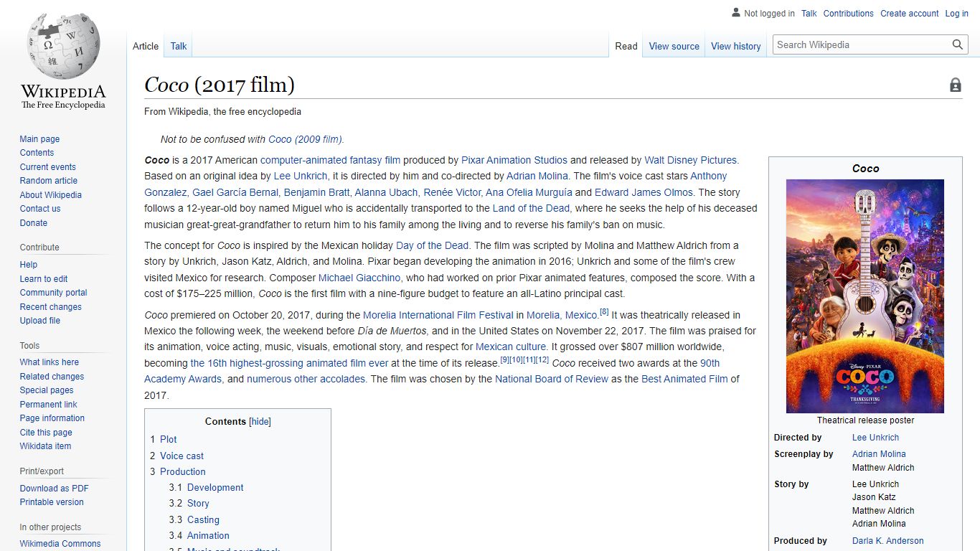Load a Random article
Image resolution: width=980 pixels, height=551 pixels.
pos(48,181)
